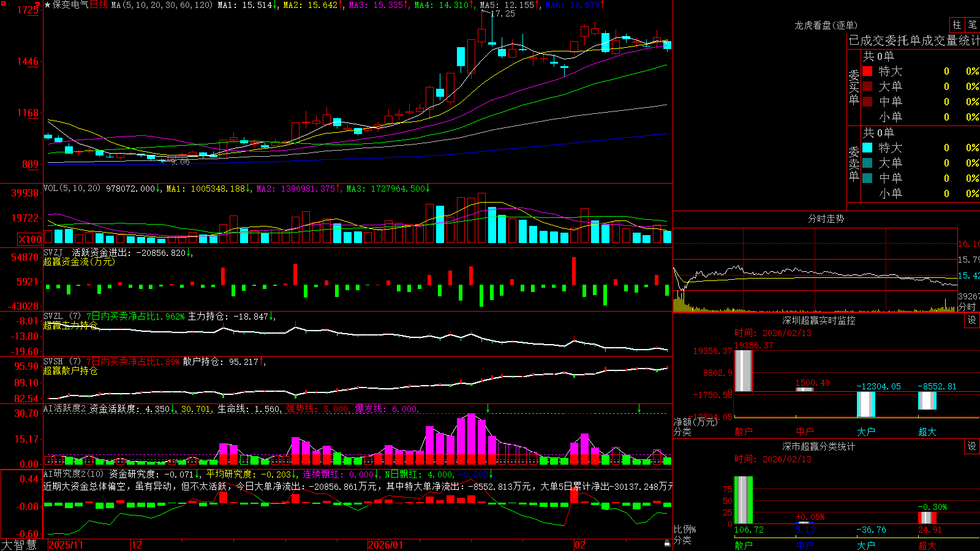Click the 大智慧 logo at bottom-left
The width and height of the screenshot is (980, 551).
pyautogui.click(x=19, y=545)
